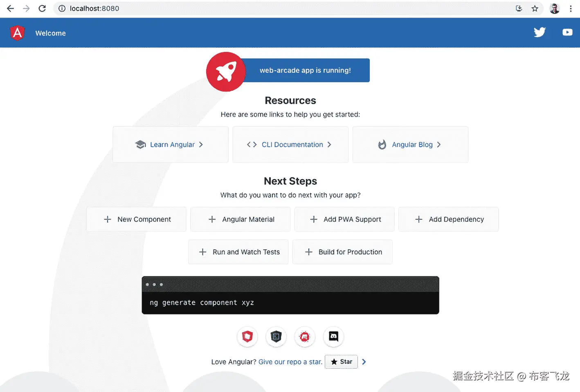Open the Angular Blog resource card
580x392 pixels.
[410, 144]
